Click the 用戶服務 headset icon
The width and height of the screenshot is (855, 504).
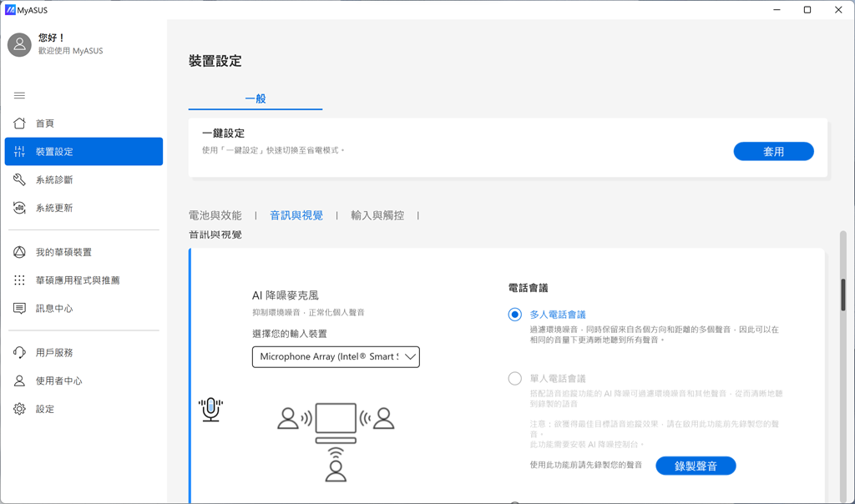(x=19, y=353)
